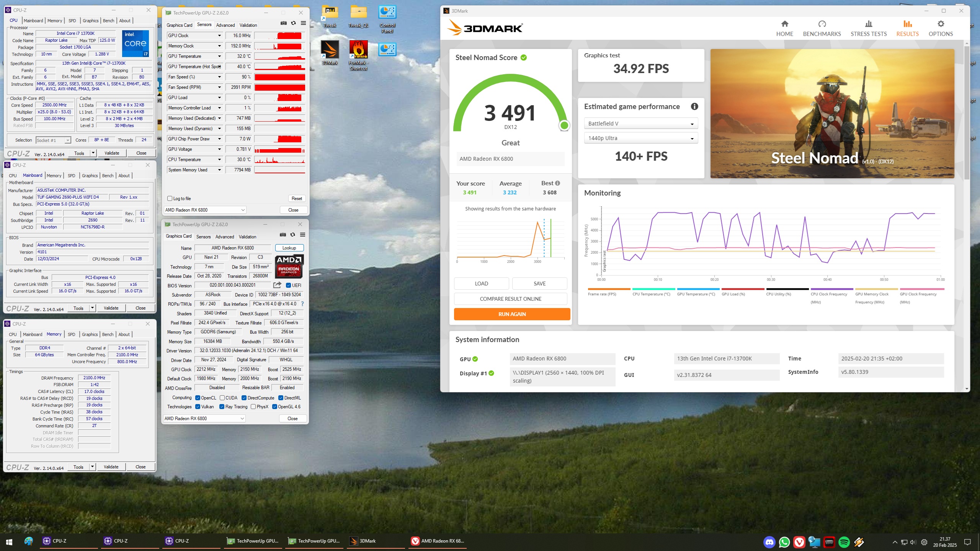This screenshot has width=980, height=551.
Task: Click the Windows Start button
Action: tap(9, 542)
